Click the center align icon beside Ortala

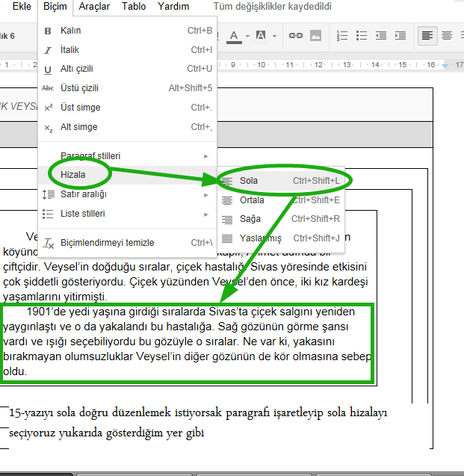point(227,200)
